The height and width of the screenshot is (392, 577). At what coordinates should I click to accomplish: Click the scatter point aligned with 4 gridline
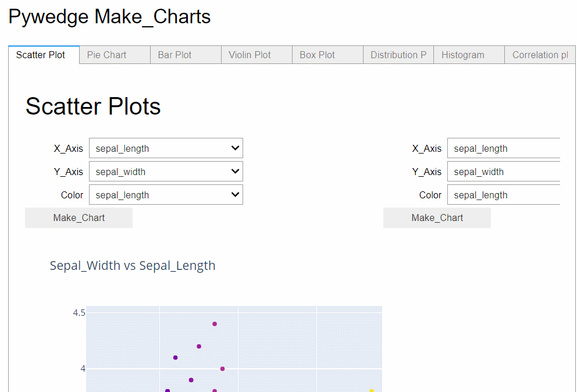222,369
